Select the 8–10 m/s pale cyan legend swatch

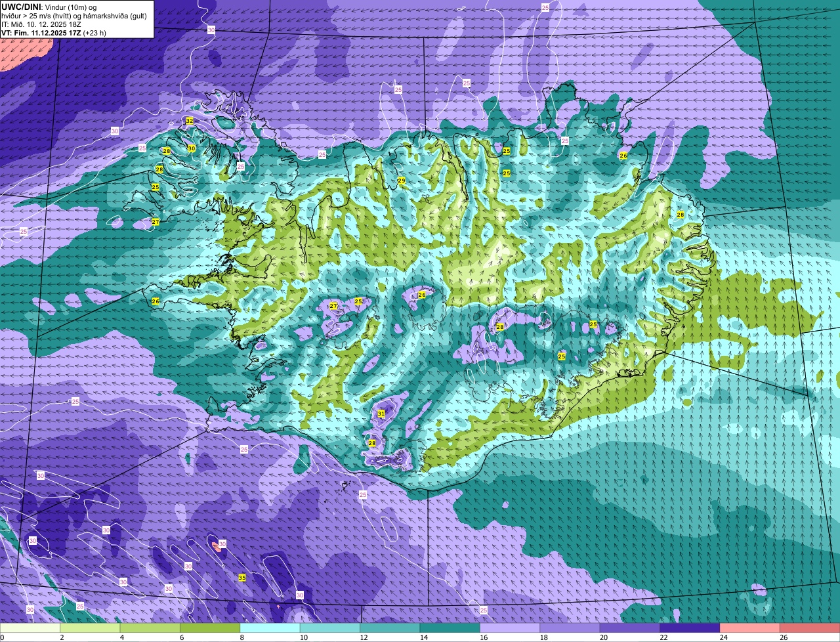coord(270,628)
